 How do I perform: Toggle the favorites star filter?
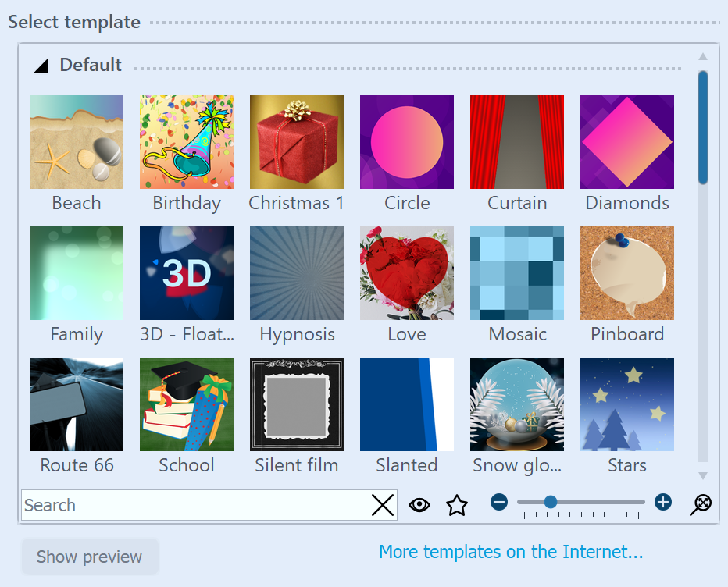coord(456,505)
